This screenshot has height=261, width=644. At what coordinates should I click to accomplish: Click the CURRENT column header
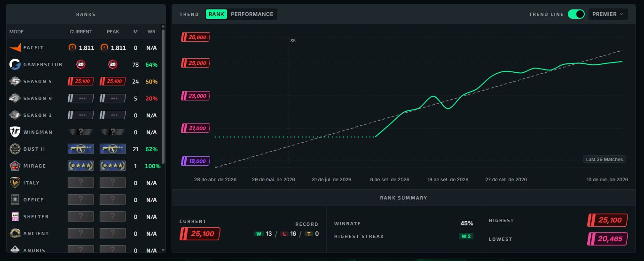(x=81, y=32)
